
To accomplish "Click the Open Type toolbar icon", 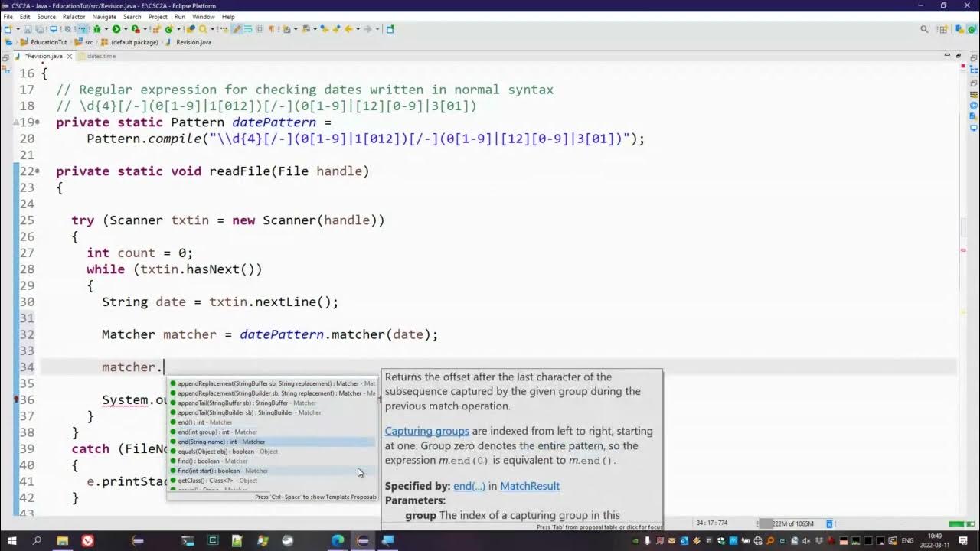I will pos(190,29).
